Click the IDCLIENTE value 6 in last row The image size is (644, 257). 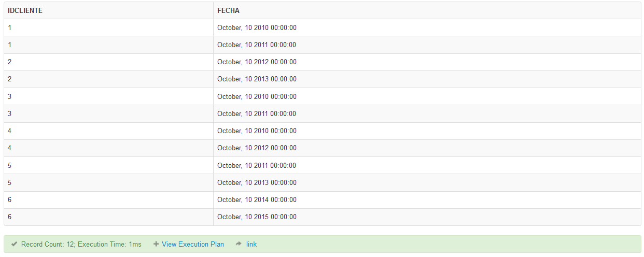pos(10,217)
